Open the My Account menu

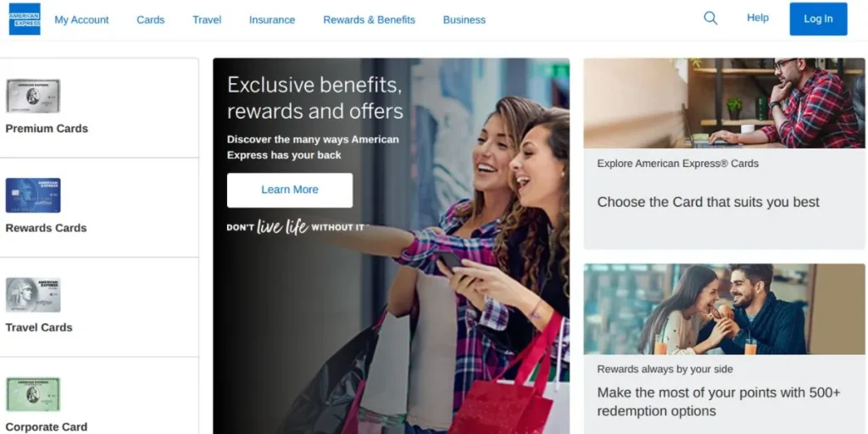pyautogui.click(x=81, y=20)
